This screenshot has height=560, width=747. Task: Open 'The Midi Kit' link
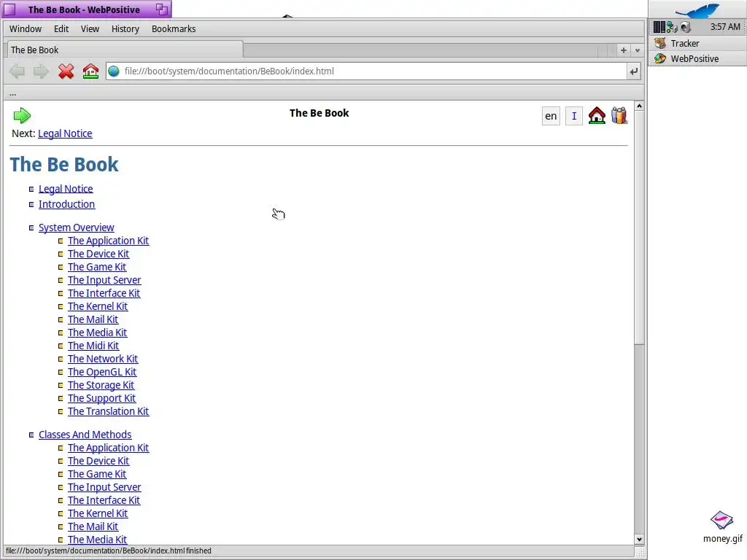click(x=93, y=346)
